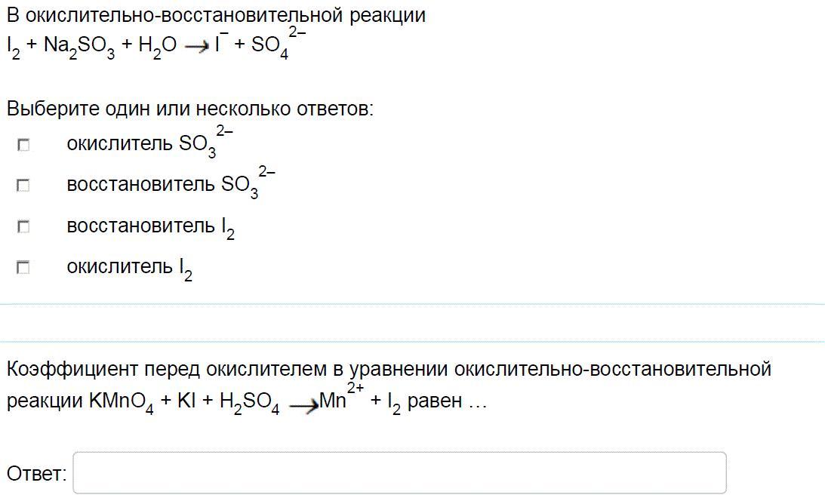Click H2SO4 in the second reaction equation

click(249, 402)
